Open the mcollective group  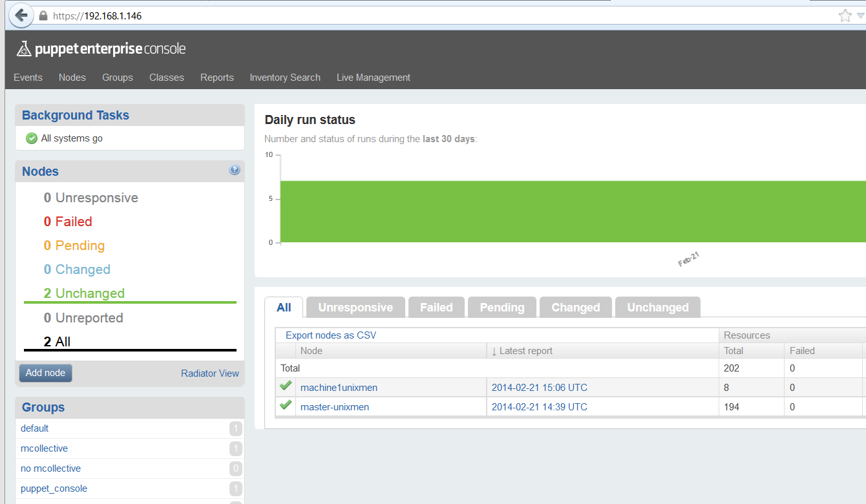(x=44, y=448)
